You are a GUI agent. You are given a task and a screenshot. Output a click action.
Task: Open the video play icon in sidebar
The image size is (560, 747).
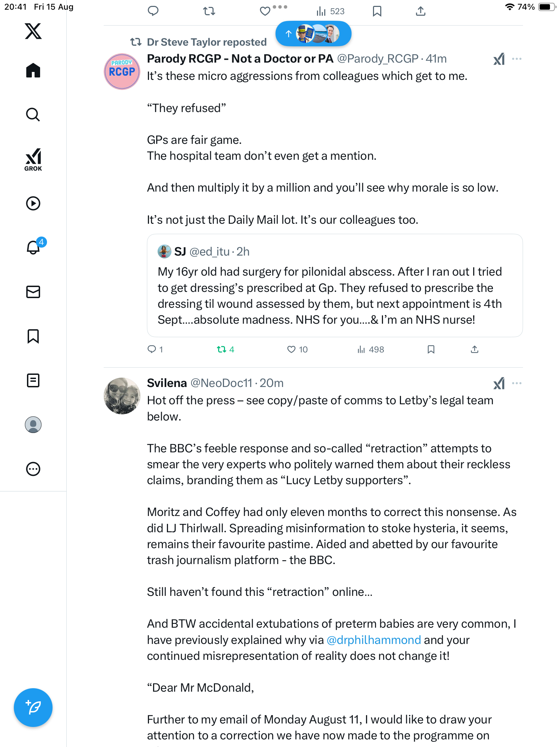[x=33, y=203]
